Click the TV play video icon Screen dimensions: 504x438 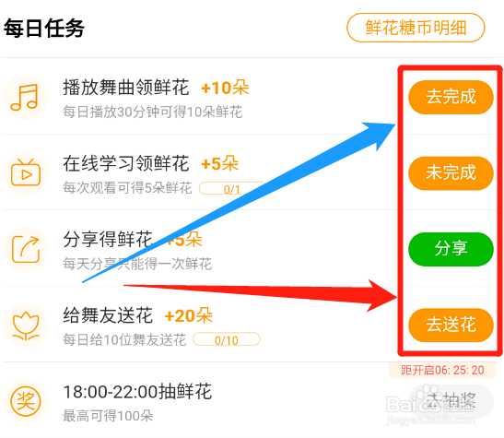(26, 173)
